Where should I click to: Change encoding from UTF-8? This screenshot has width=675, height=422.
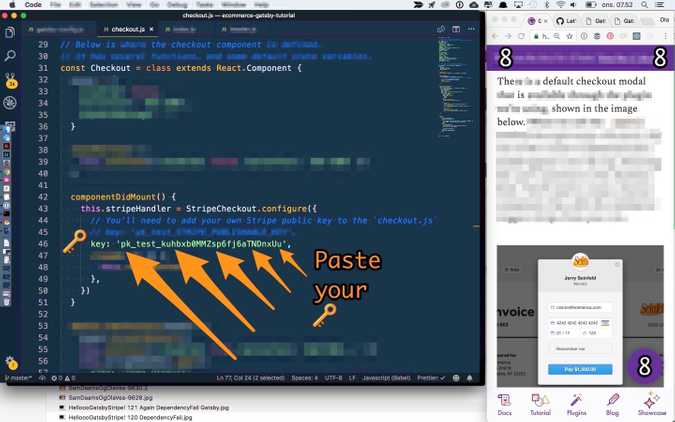click(333, 378)
